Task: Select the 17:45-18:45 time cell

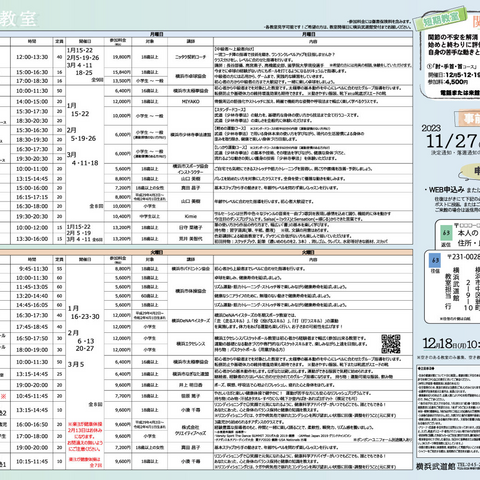Action: click(x=32, y=327)
